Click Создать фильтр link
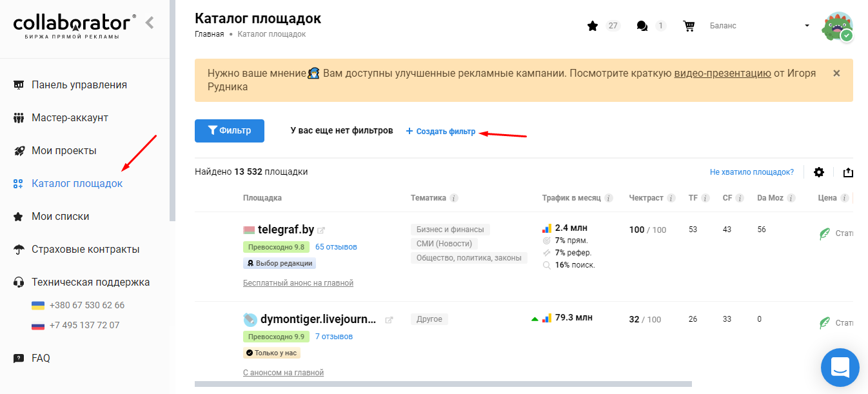Image resolution: width=868 pixels, height=394 pixels. point(441,132)
